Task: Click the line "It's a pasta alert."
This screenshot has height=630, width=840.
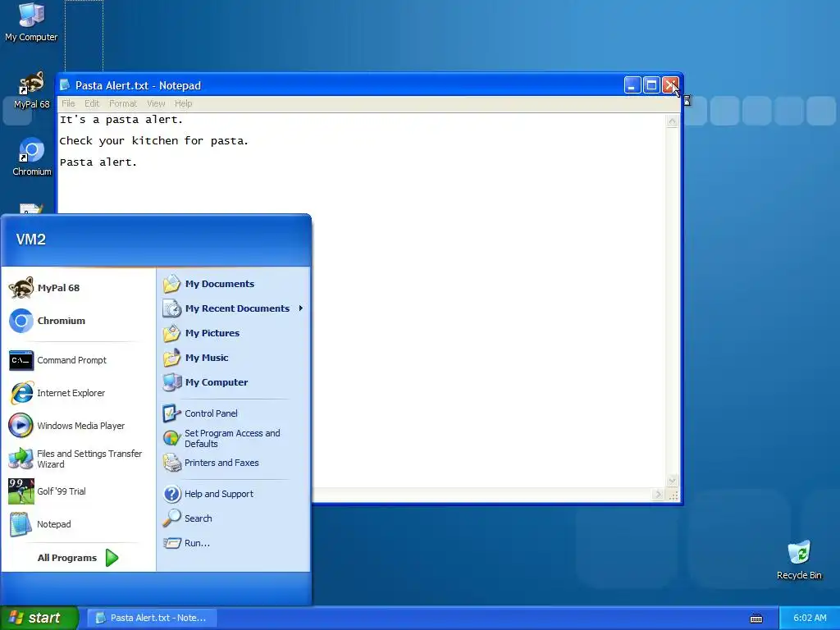Action: point(121,120)
